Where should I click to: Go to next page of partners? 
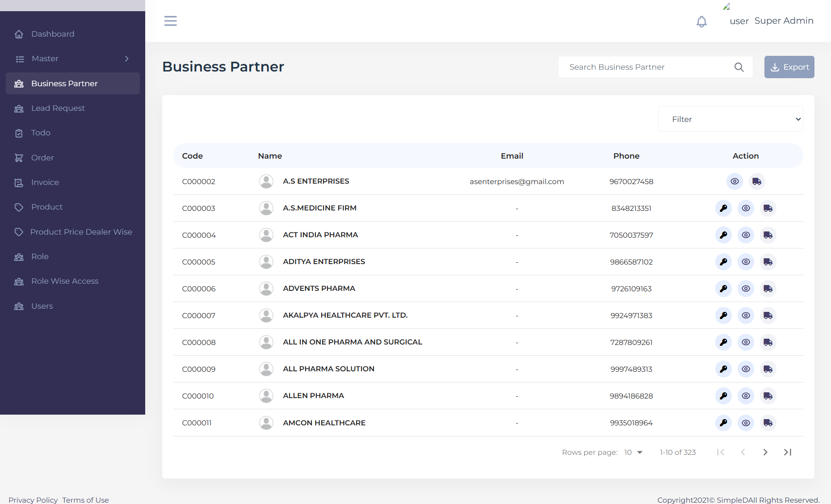[x=765, y=452]
